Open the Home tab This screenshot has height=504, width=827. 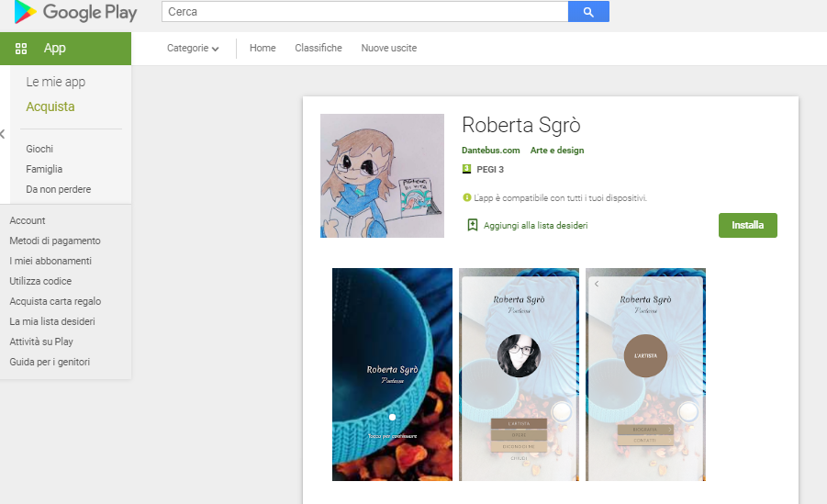[x=263, y=49]
